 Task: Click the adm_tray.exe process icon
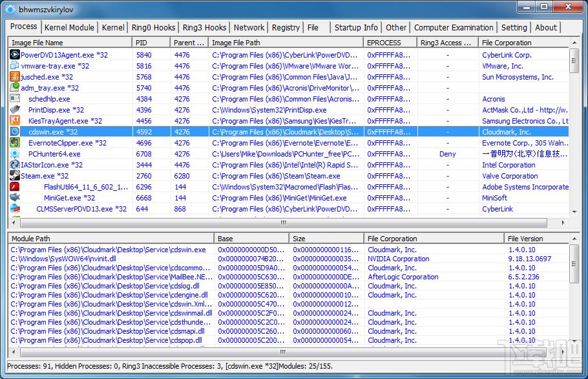tap(15, 87)
